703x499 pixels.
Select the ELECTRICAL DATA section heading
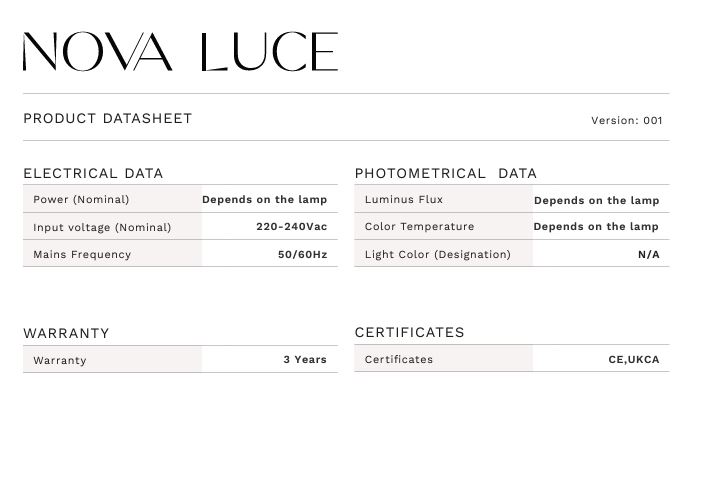pyautogui.click(x=93, y=173)
